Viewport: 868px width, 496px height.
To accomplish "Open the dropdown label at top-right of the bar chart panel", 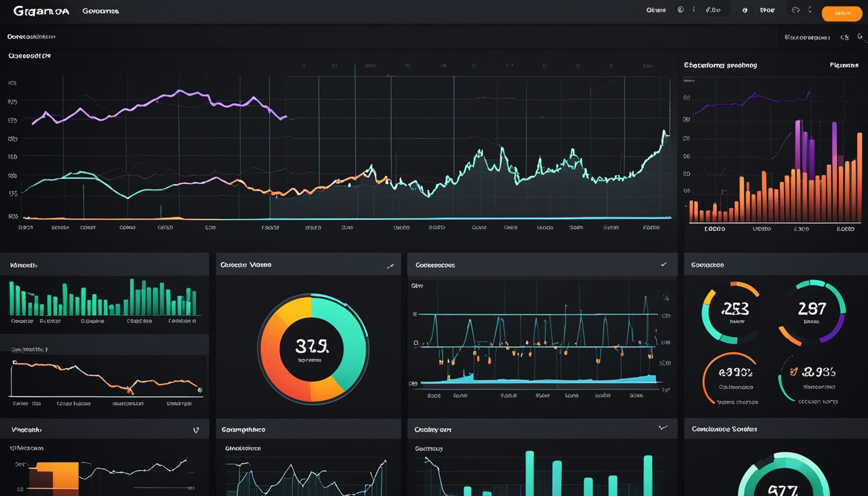I will (843, 65).
